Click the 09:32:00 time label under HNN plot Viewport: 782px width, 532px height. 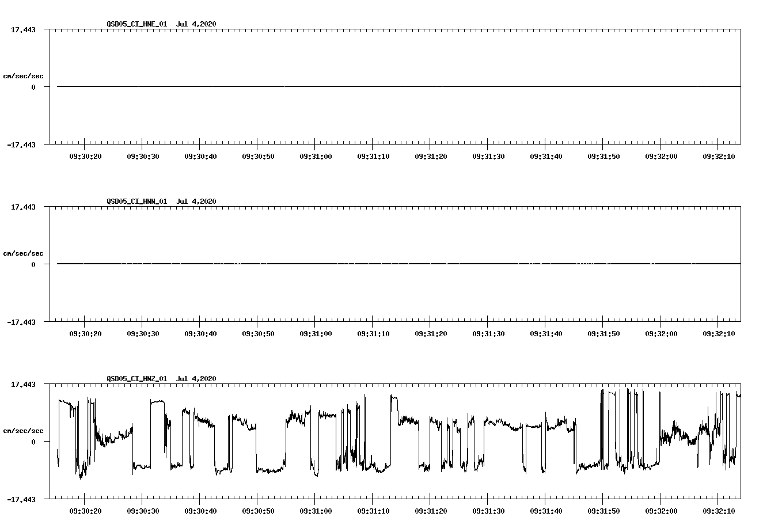pos(661,333)
